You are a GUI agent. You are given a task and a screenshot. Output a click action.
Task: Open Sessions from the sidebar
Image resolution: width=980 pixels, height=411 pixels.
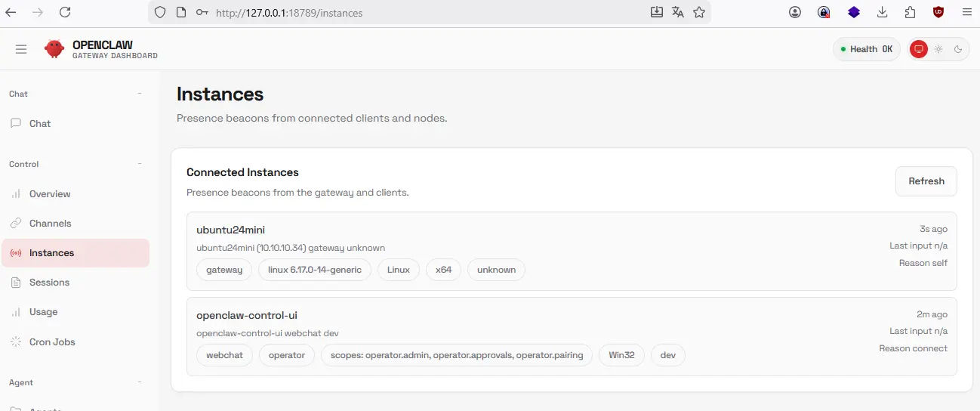click(x=49, y=283)
